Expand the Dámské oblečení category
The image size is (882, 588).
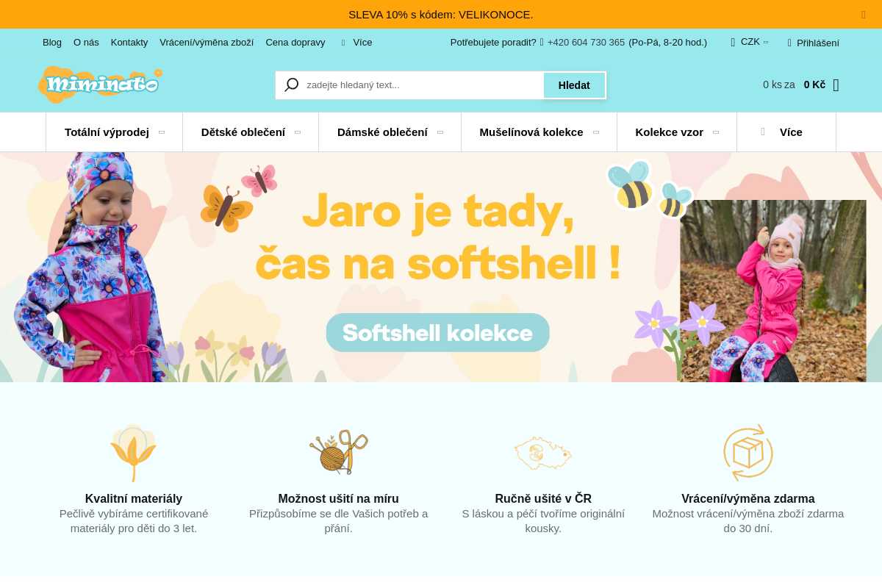pyautogui.click(x=390, y=132)
